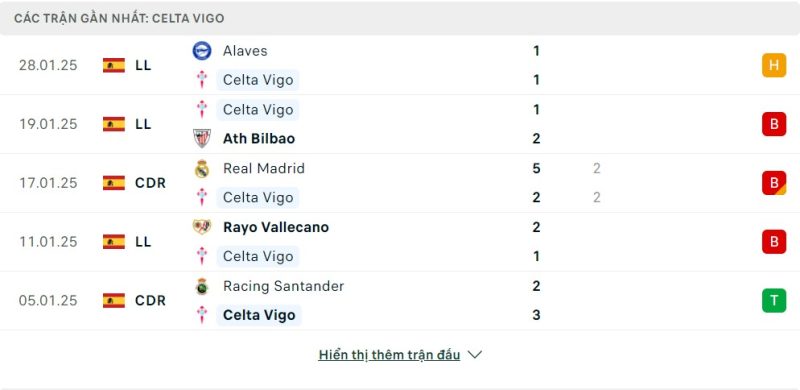800x390 pixels.
Task: Click Celta Vigo in the Alaves match
Action: point(258,80)
